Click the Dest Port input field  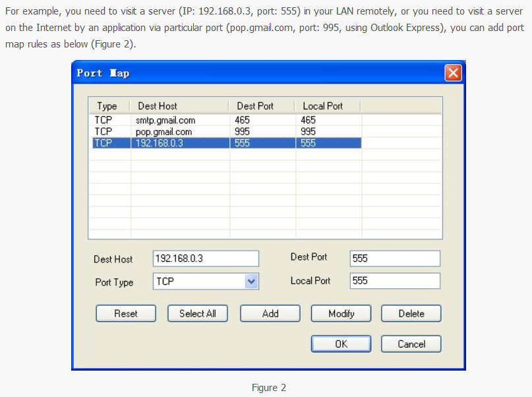[x=395, y=259]
